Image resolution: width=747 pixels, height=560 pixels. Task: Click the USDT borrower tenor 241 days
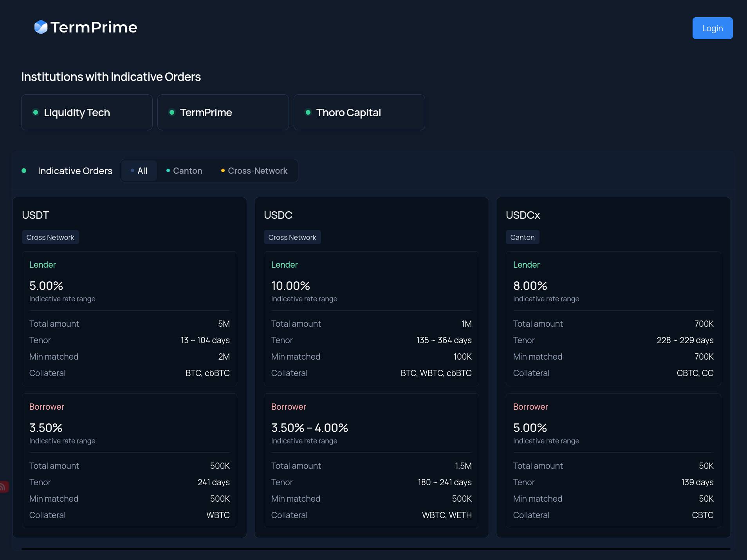(214, 482)
